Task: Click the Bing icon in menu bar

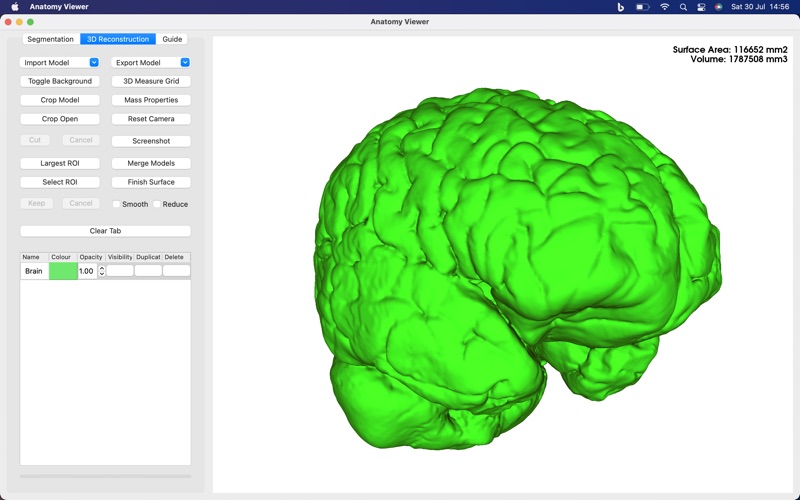Action: [620, 7]
